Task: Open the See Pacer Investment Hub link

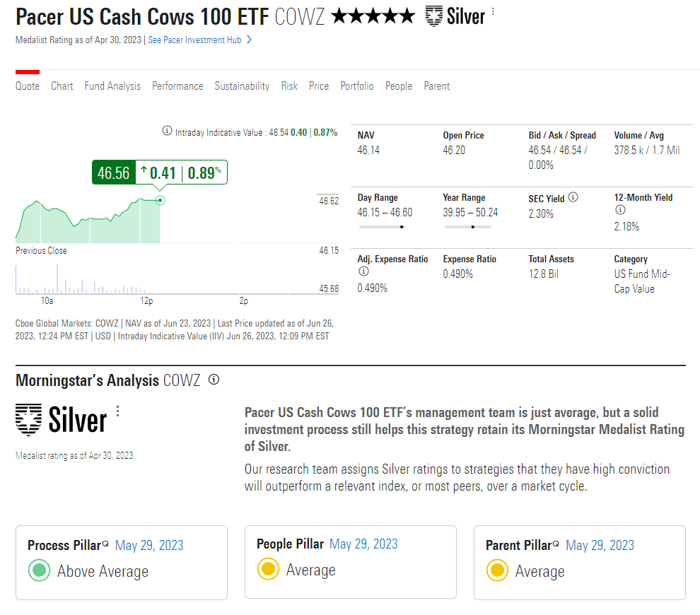Action: pos(194,40)
